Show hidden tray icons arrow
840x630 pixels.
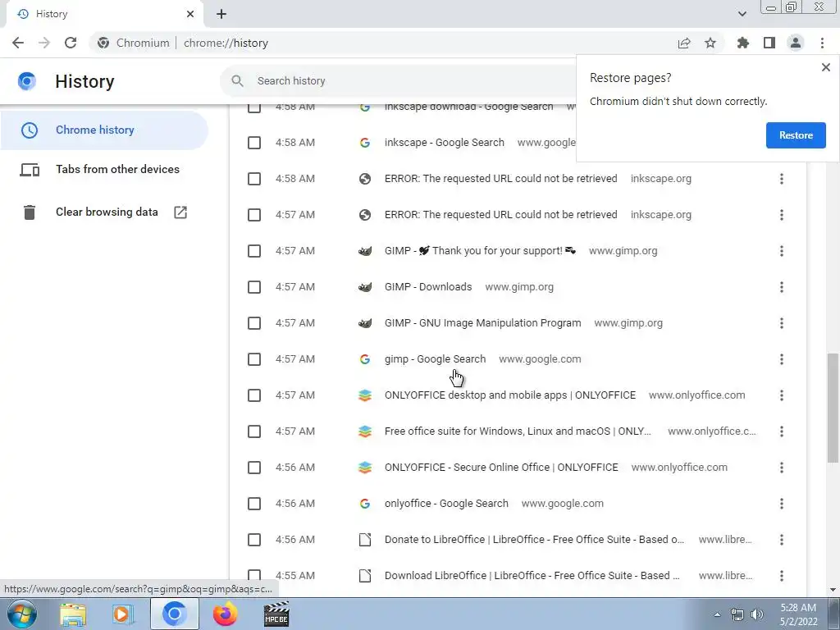point(717,614)
